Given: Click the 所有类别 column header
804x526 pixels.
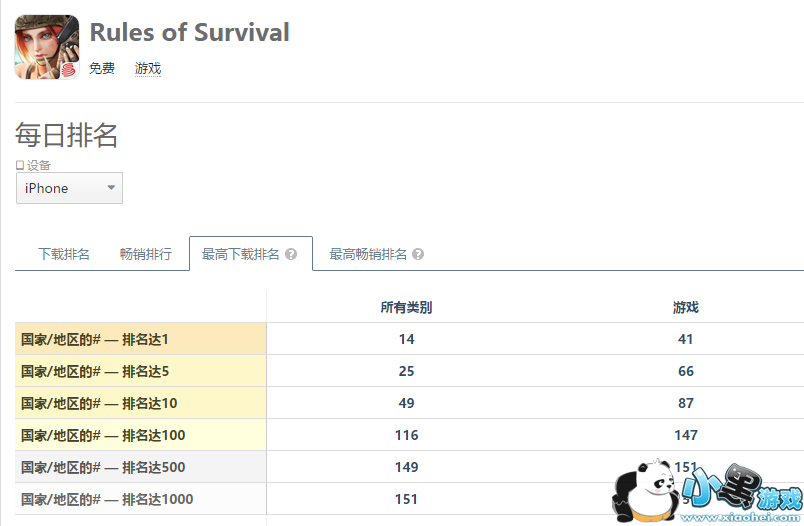Looking at the screenshot, I should pos(406,307).
